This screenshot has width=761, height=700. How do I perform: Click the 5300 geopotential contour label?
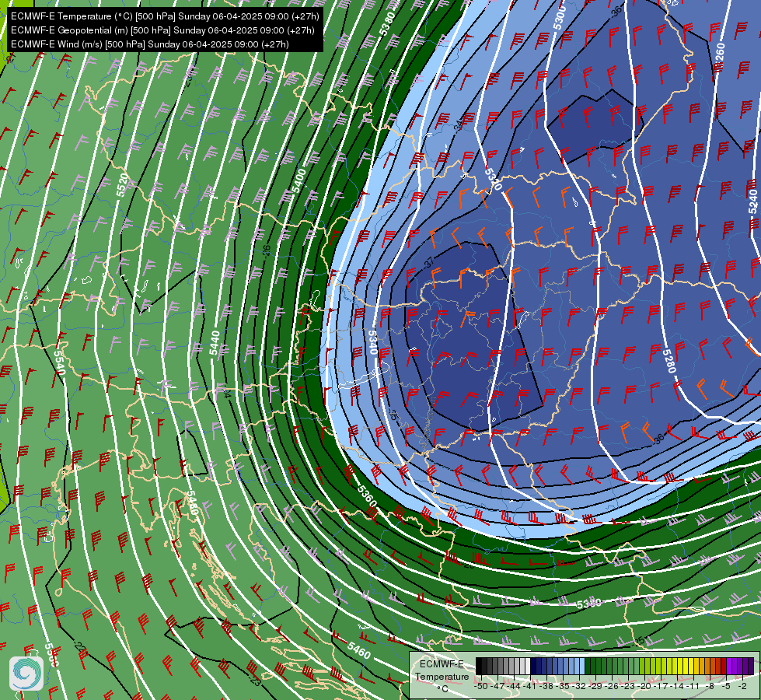pos(560,18)
